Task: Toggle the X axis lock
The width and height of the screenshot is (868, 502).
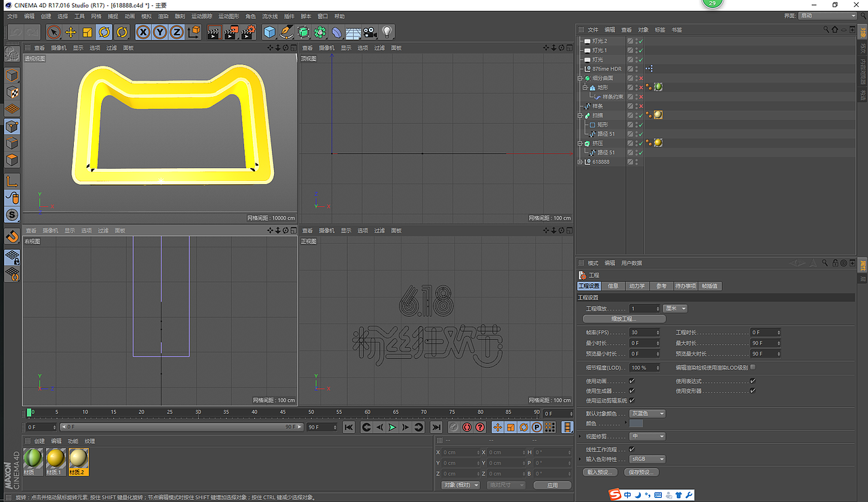Action: [x=143, y=32]
